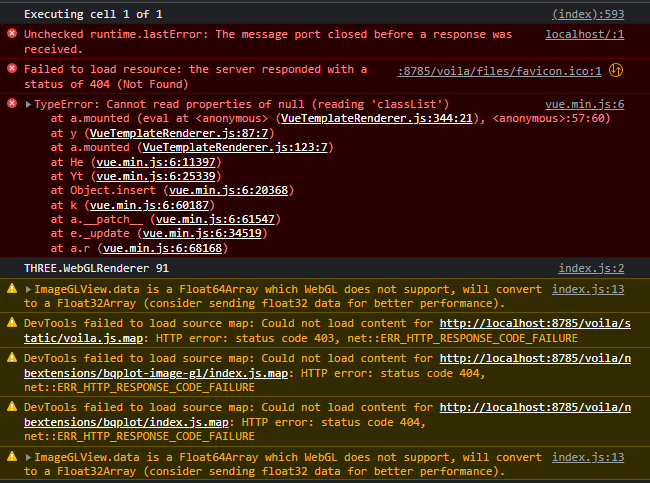Click the 'THREE.WebGLRenderer 91' log text

[x=96, y=268]
